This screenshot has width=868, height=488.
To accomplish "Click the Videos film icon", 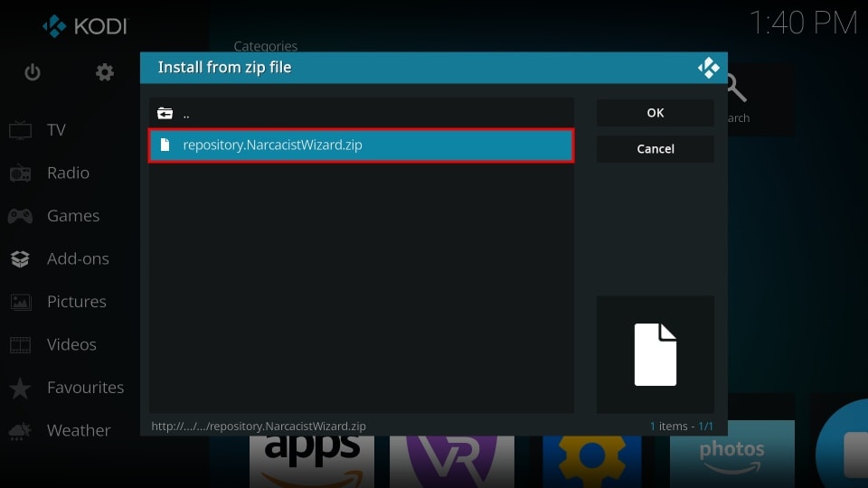I will click(x=21, y=344).
